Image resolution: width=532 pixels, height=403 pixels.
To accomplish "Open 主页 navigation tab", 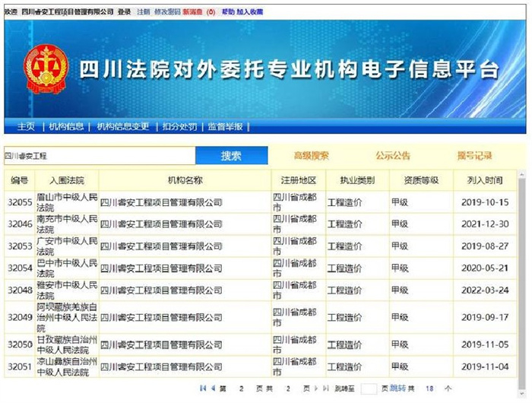I will click(x=26, y=127).
